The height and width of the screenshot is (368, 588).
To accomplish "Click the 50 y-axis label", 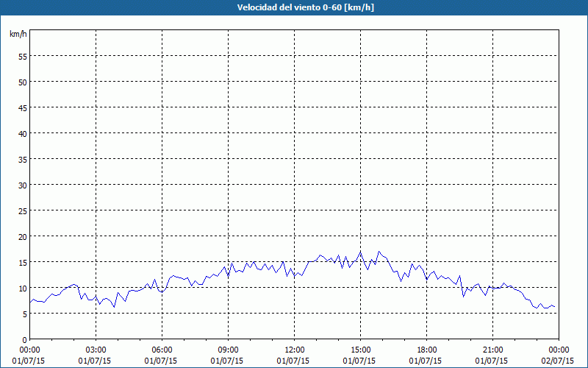I will pos(23,82).
